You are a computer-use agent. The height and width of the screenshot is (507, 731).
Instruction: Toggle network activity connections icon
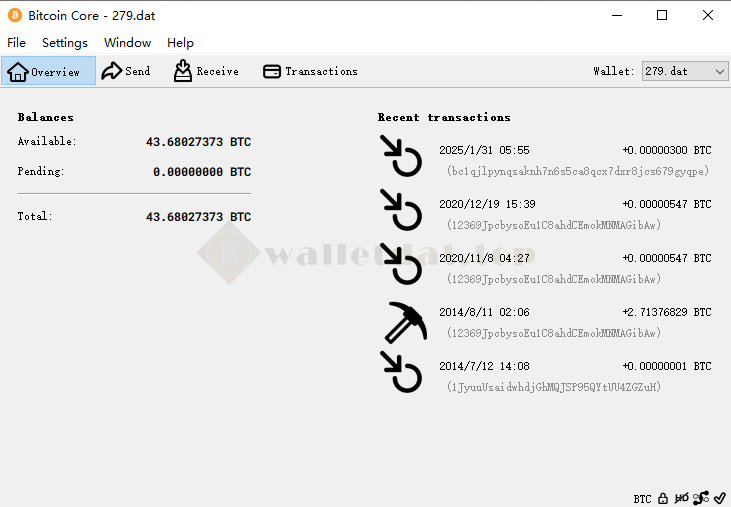point(701,498)
